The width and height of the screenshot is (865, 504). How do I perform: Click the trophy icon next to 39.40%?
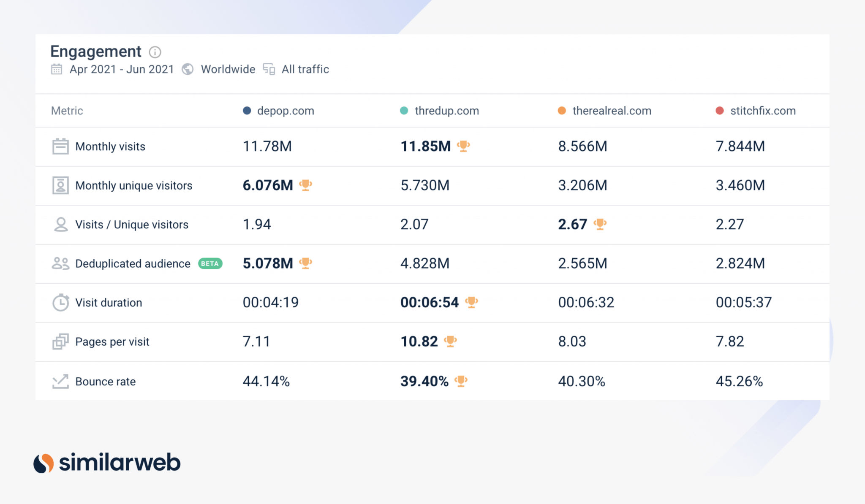point(461,381)
